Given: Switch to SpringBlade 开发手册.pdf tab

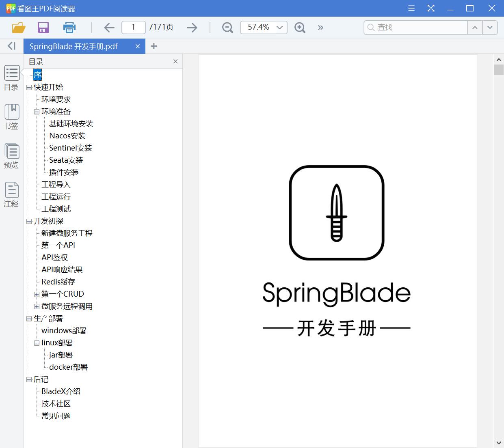Looking at the screenshot, I should coord(74,46).
